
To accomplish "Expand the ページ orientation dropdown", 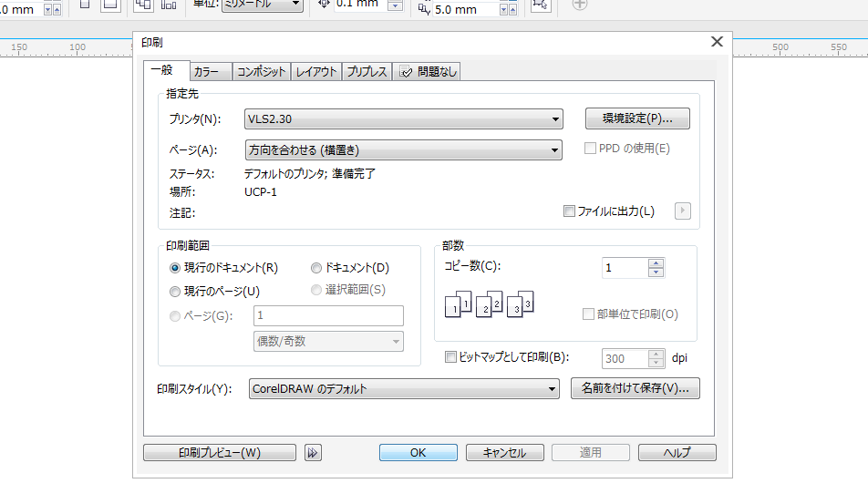I will 403,149.
